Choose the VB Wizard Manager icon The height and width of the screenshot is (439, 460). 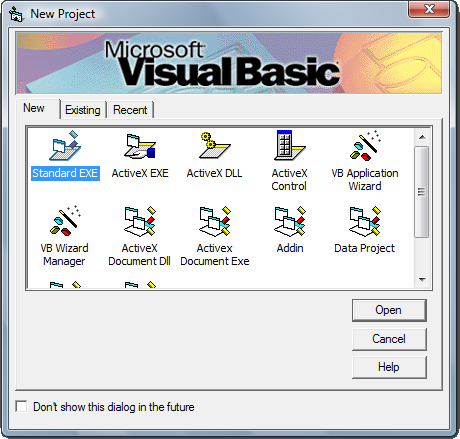65,221
